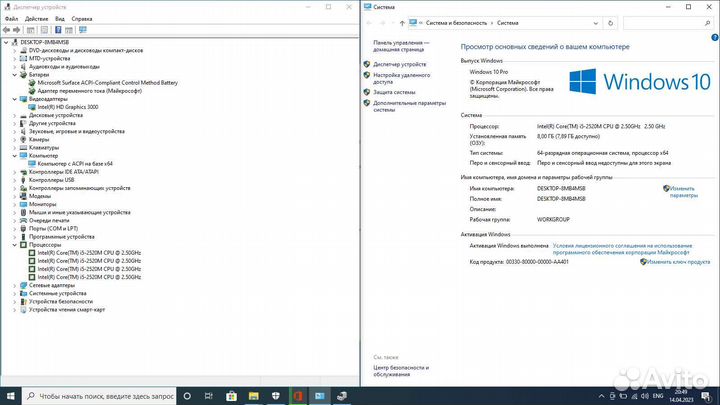Select Мыши и иные указывающие устройства
The image size is (720, 405).
[79, 212]
